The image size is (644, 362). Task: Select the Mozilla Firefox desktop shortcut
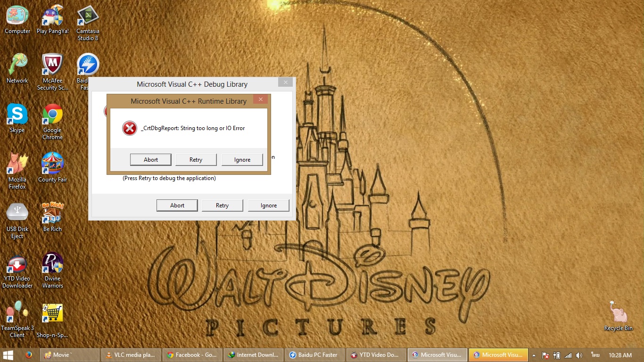(x=17, y=171)
